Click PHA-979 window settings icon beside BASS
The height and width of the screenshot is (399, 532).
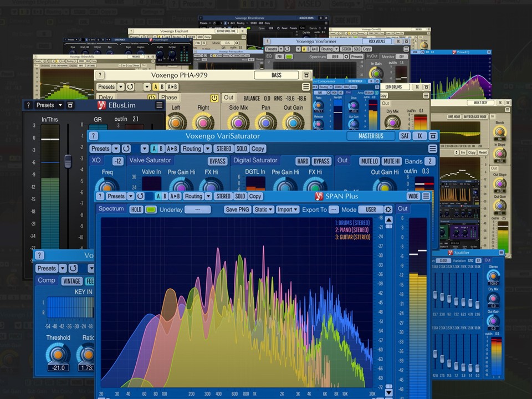(306, 75)
